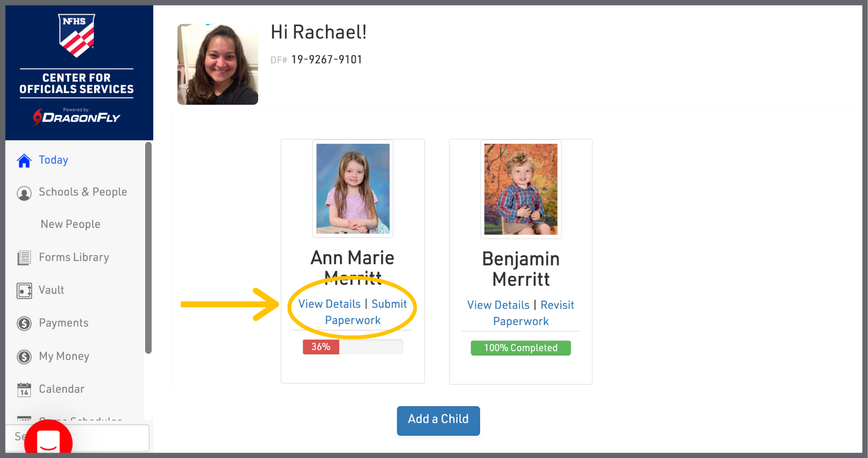
Task: Go to the Today menu item
Action: click(x=53, y=160)
